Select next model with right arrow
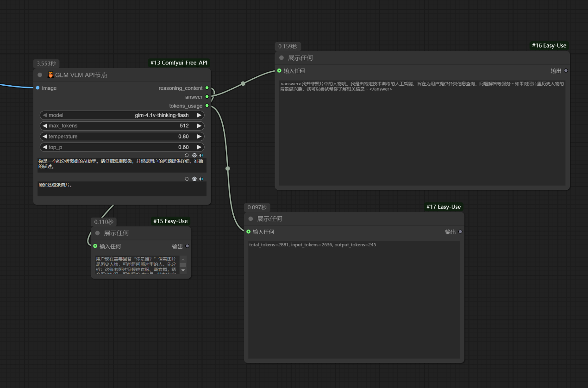Screen dimensions: 588x388 pos(199,115)
